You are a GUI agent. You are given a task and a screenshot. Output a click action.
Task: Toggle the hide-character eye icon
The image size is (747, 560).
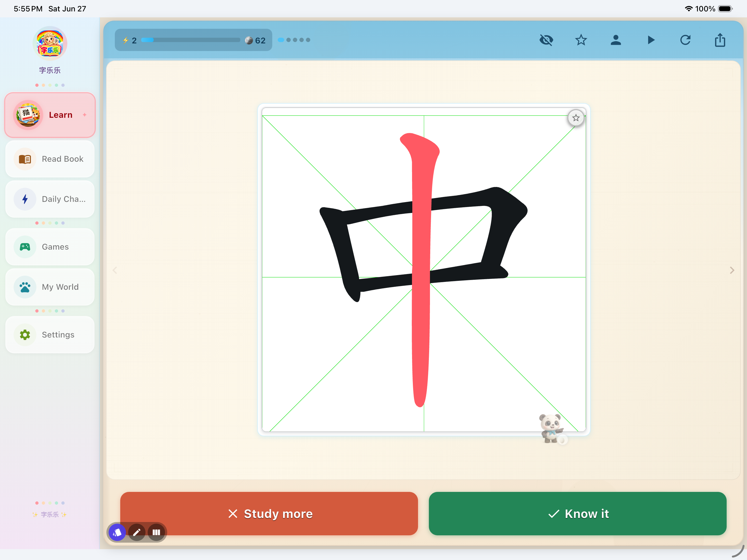tap(546, 40)
